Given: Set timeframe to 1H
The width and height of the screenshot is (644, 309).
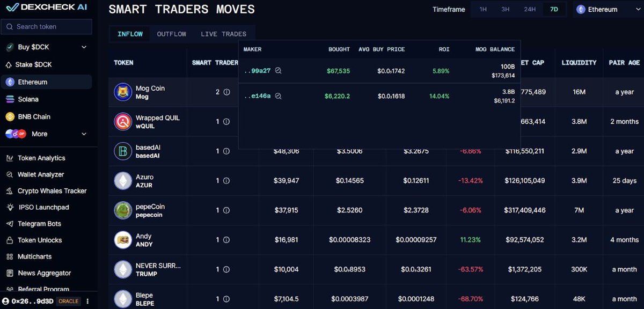Looking at the screenshot, I should pyautogui.click(x=483, y=9).
